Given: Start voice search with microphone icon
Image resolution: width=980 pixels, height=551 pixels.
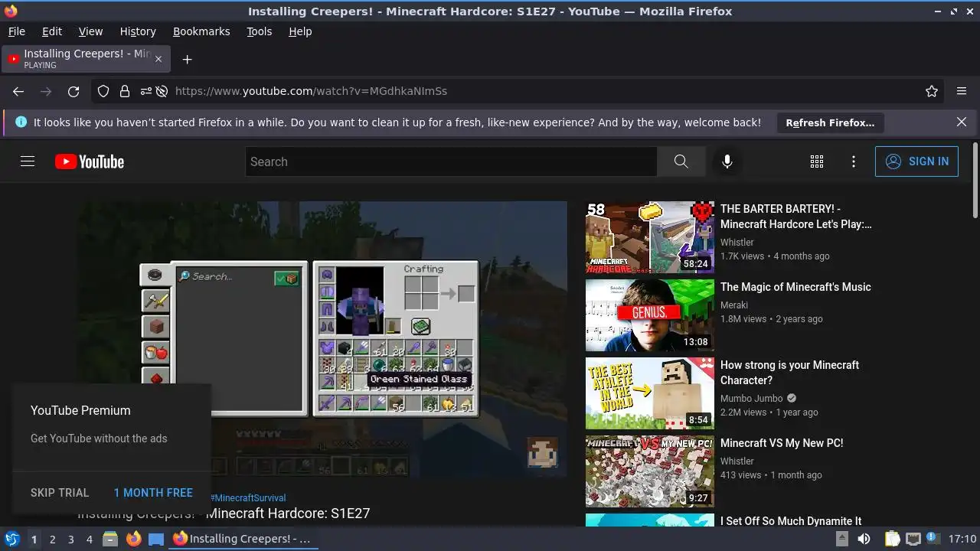Looking at the screenshot, I should 727,161.
